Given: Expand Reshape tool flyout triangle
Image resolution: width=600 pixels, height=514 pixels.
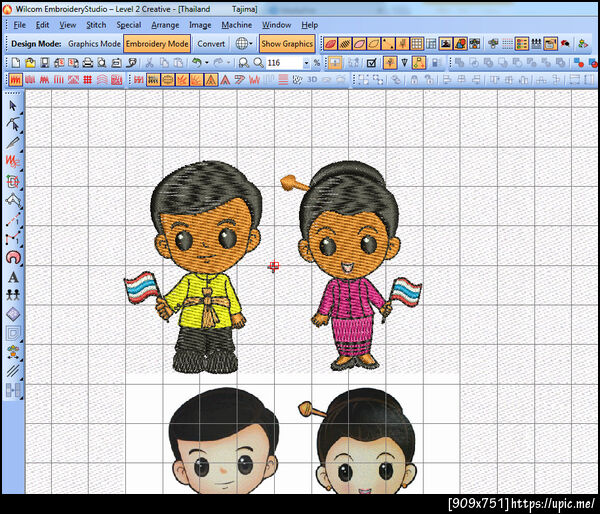Looking at the screenshot, I should pos(21,131).
